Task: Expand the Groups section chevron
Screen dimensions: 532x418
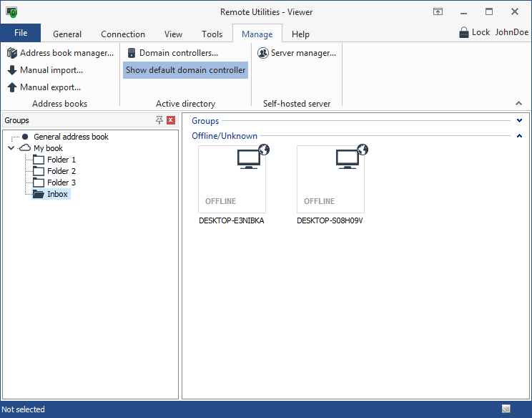Action: [519, 120]
